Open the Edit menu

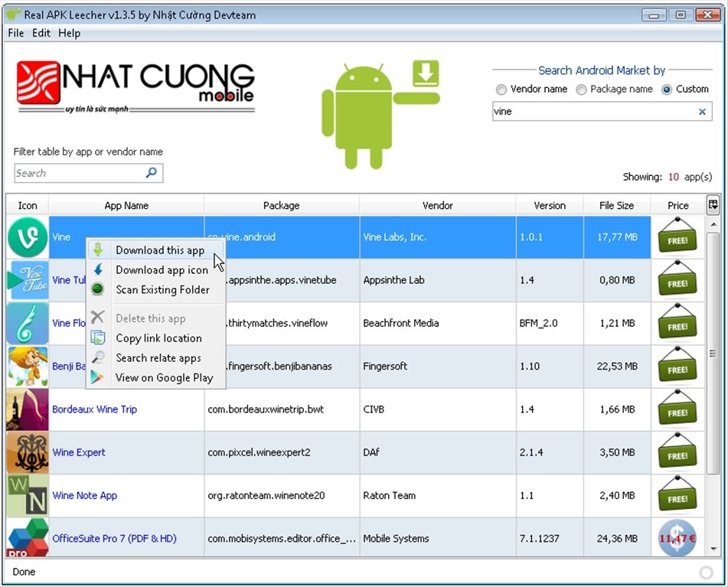[41, 34]
